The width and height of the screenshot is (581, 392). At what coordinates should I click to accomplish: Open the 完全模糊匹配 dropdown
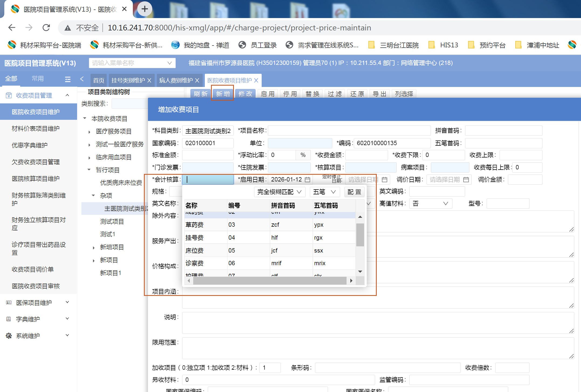click(279, 192)
